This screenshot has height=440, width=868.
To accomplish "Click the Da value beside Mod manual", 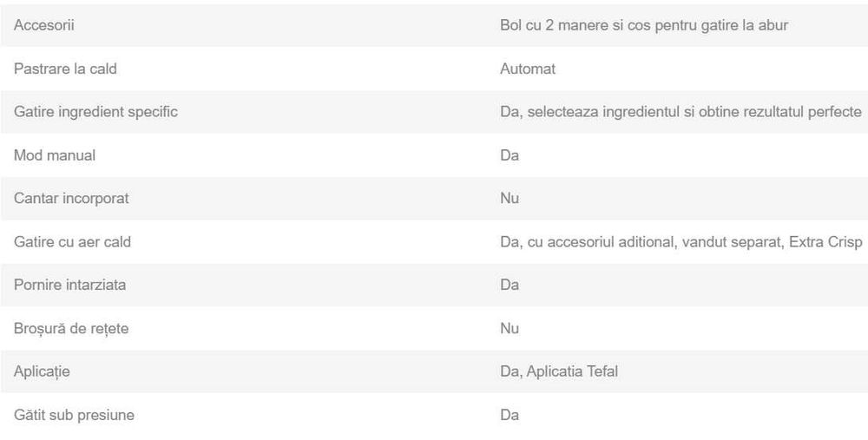I will pyautogui.click(x=510, y=155).
